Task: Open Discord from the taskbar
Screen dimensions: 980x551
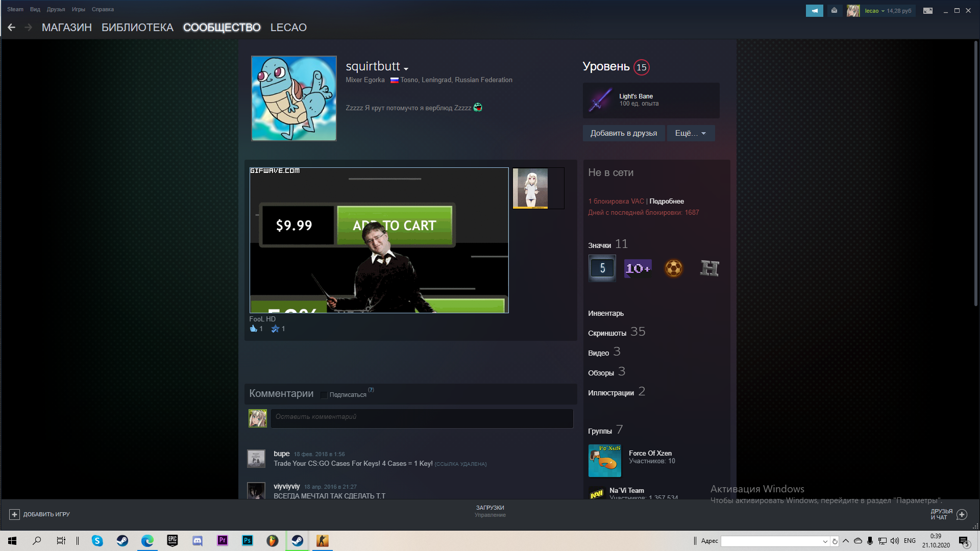Action: (198, 541)
